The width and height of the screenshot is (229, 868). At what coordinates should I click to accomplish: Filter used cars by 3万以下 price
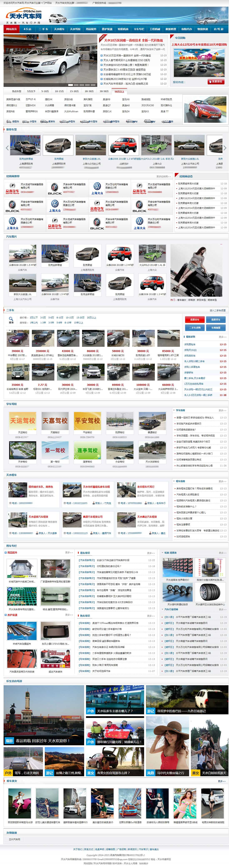tap(34, 317)
